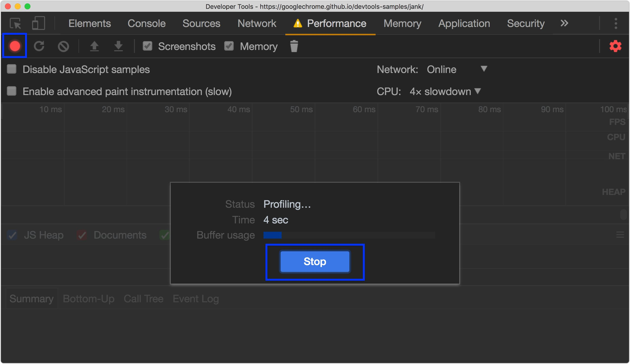
Task: Enable Disable JavaScript samples checkbox
Action: [x=12, y=69]
